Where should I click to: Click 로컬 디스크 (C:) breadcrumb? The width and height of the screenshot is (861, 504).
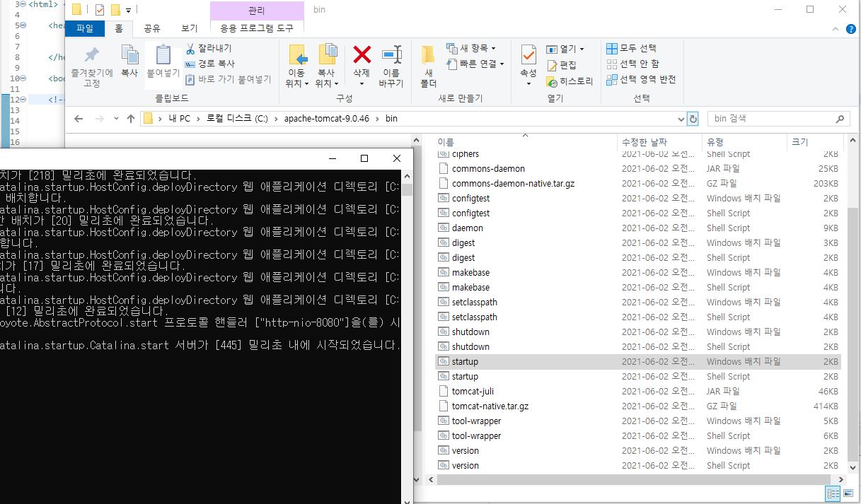coord(238,119)
